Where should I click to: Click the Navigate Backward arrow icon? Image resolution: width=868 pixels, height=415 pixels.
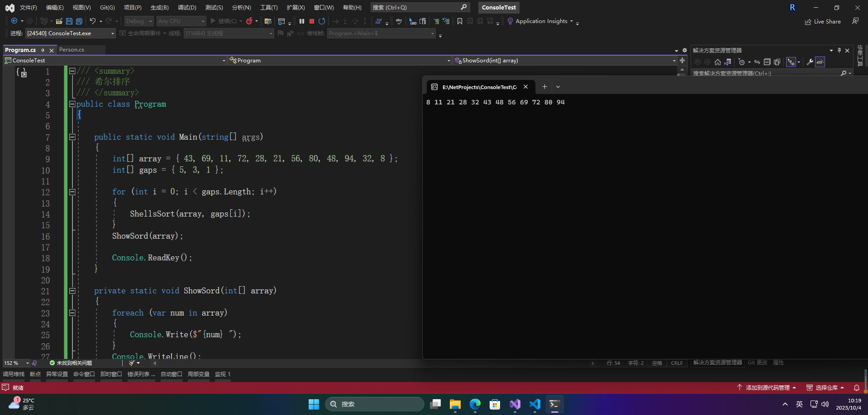[x=14, y=21]
